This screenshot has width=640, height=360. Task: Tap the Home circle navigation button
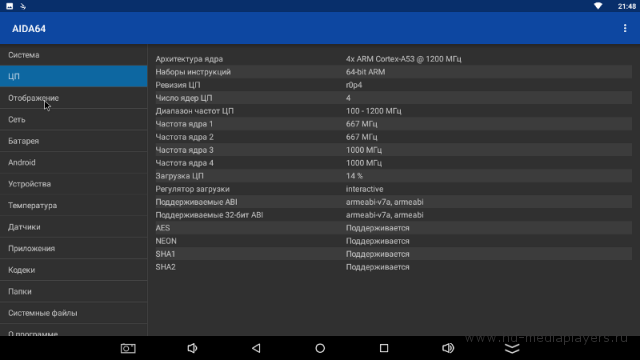point(320,348)
